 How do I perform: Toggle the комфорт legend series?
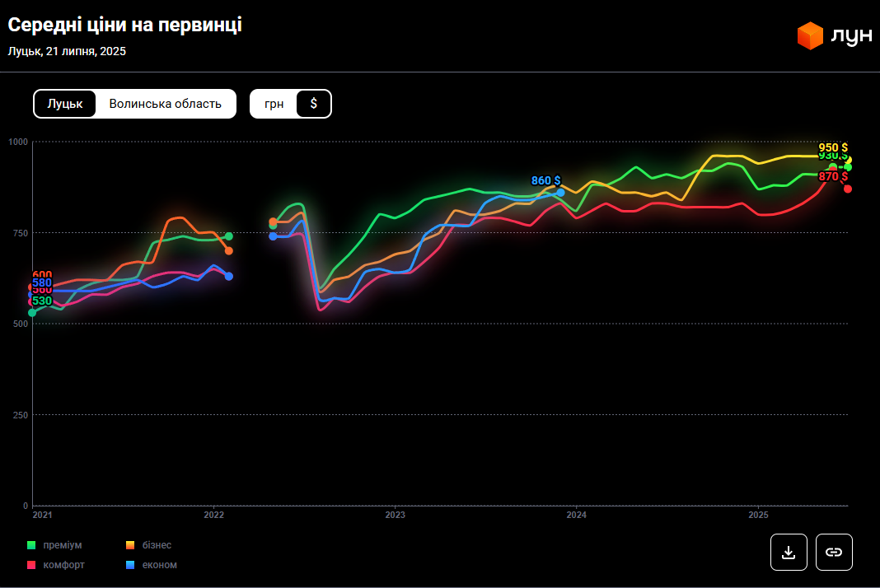[63, 565]
